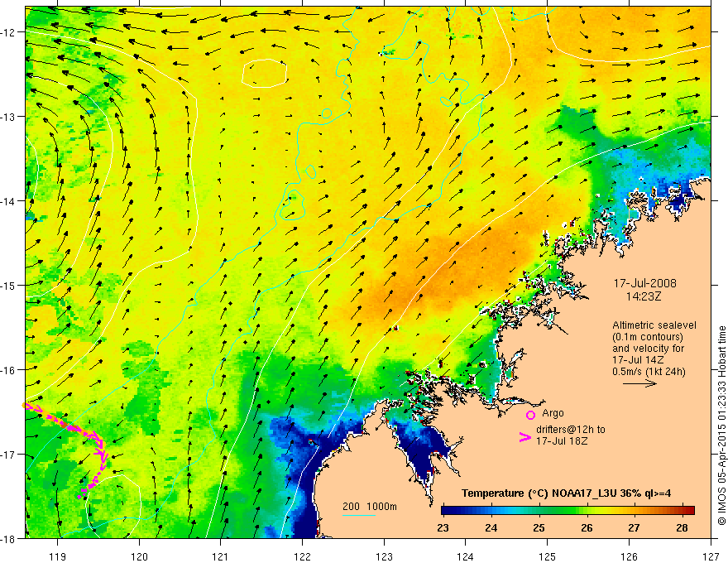Click latitude axis label '-15'
The width and height of the screenshot is (728, 563).
point(8,285)
